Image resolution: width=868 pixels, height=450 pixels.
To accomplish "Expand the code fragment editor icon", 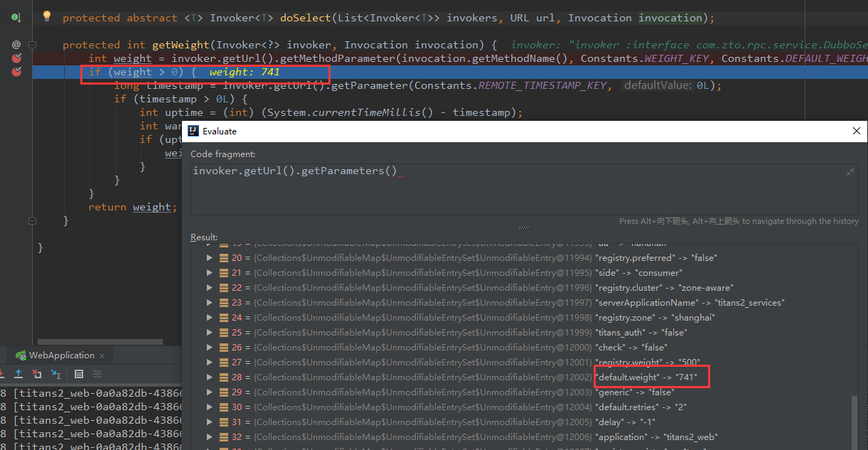I will coord(850,172).
